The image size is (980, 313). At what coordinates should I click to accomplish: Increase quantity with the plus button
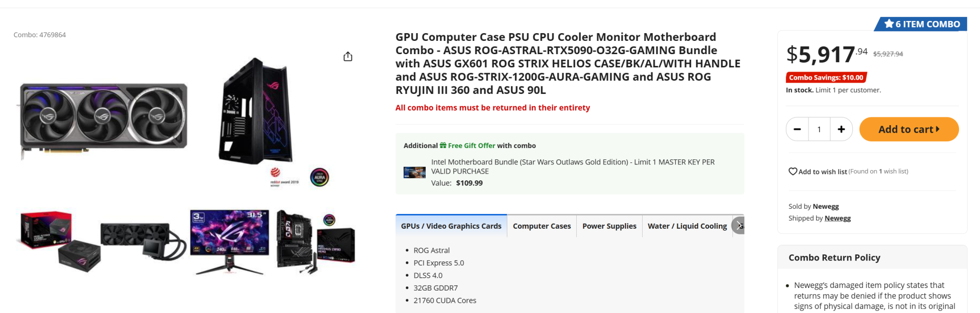pyautogui.click(x=841, y=130)
